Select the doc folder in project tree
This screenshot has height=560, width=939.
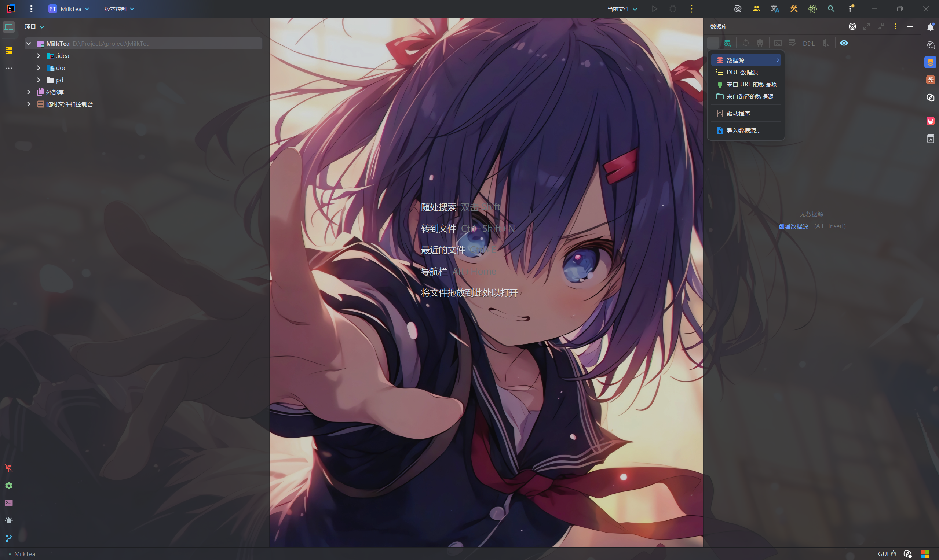click(61, 68)
